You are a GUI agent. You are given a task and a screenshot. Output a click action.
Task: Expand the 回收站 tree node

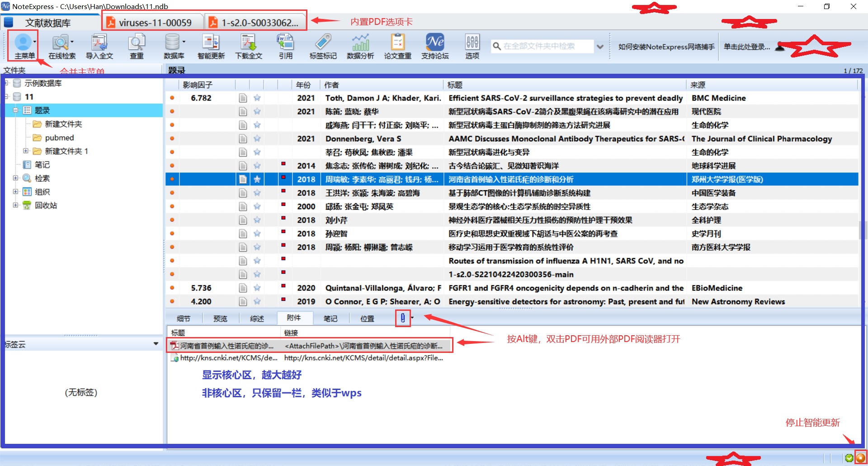click(15, 205)
